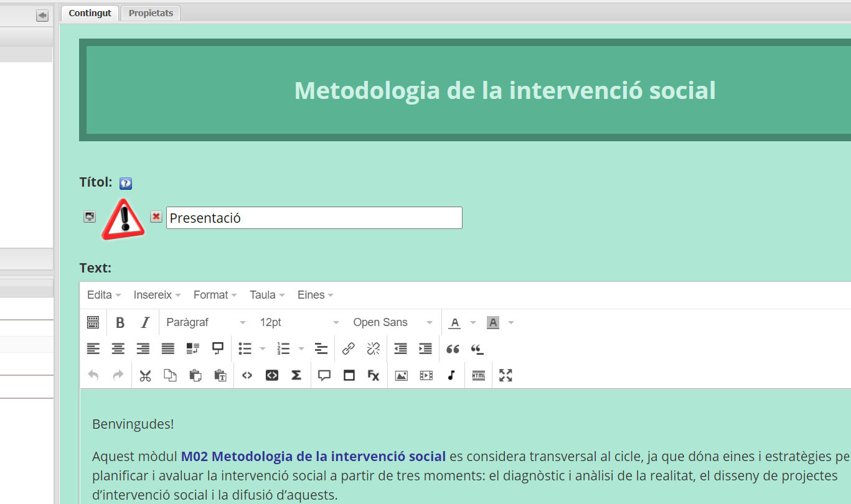Image resolution: width=851 pixels, height=504 pixels.
Task: Open the Eines menu
Action: tap(315, 295)
